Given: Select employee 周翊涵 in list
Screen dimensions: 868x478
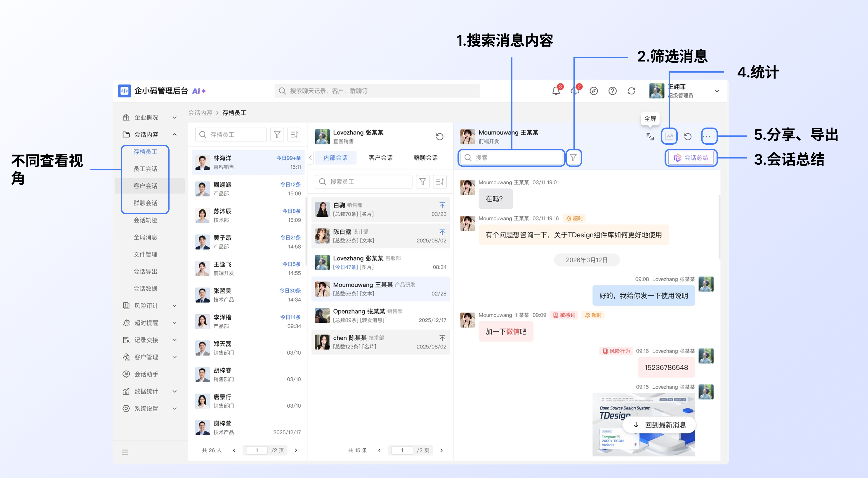Looking at the screenshot, I should click(x=248, y=189).
